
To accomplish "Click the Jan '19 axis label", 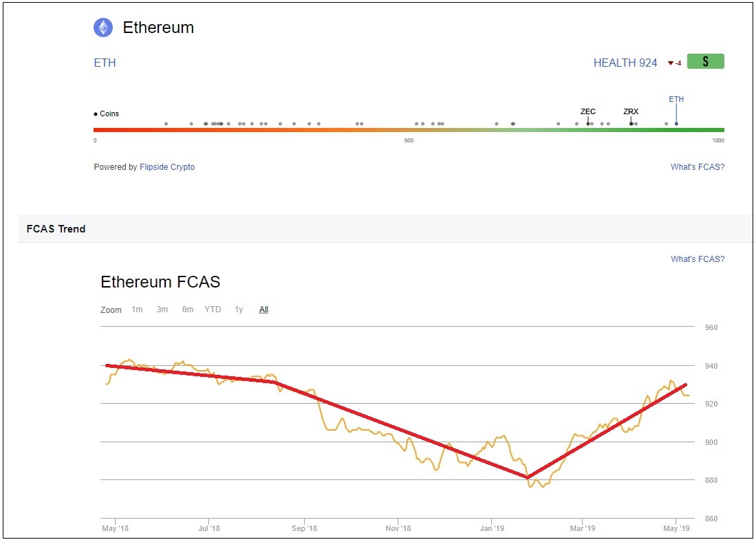I will 492,528.
